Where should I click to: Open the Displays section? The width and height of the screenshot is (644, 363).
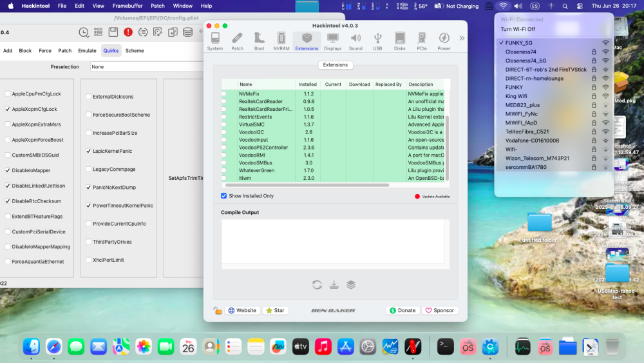coord(333,41)
